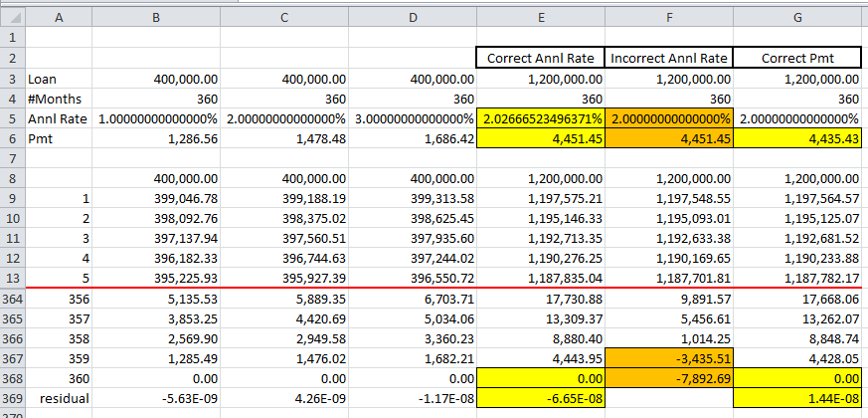Select row 5 header

click(x=12, y=118)
